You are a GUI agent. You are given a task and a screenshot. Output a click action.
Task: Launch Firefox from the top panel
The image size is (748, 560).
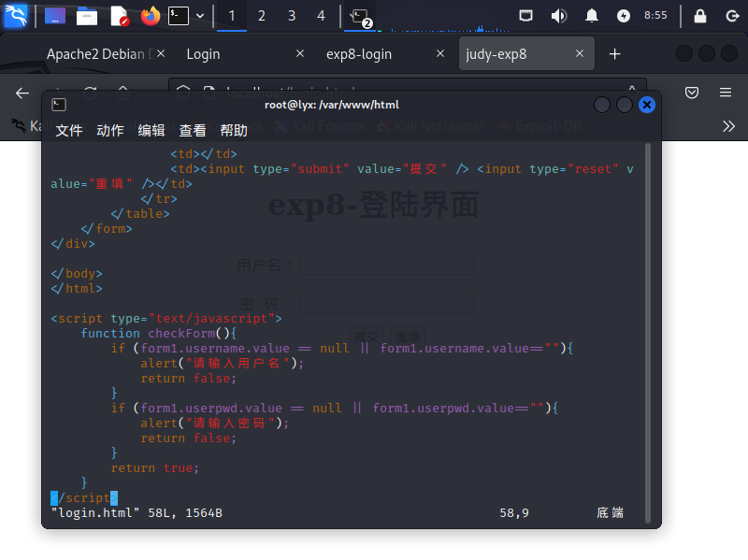151,16
